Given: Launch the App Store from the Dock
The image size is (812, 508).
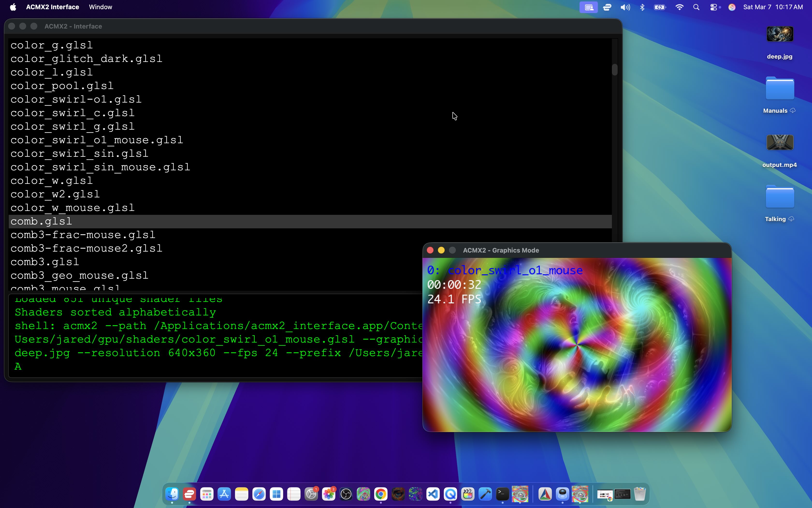Looking at the screenshot, I should click(224, 494).
